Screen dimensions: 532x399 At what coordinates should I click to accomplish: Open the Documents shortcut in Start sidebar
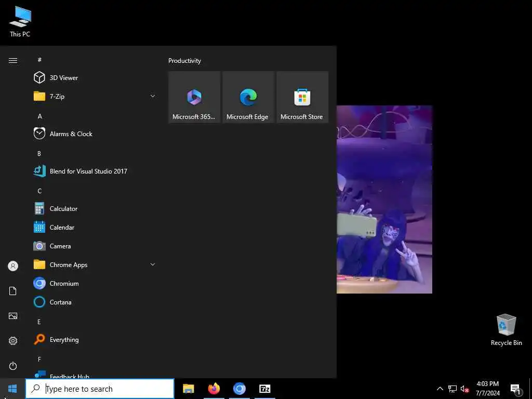pos(13,291)
